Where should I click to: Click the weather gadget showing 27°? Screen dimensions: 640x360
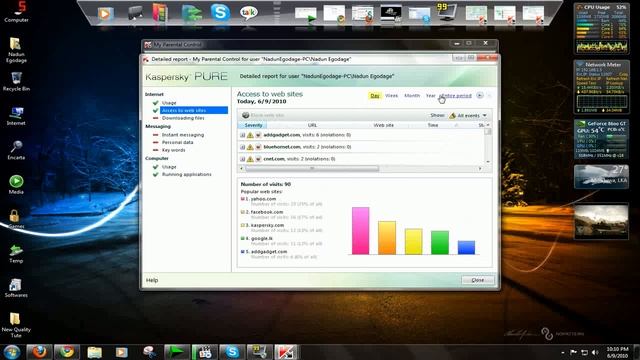tap(601, 177)
